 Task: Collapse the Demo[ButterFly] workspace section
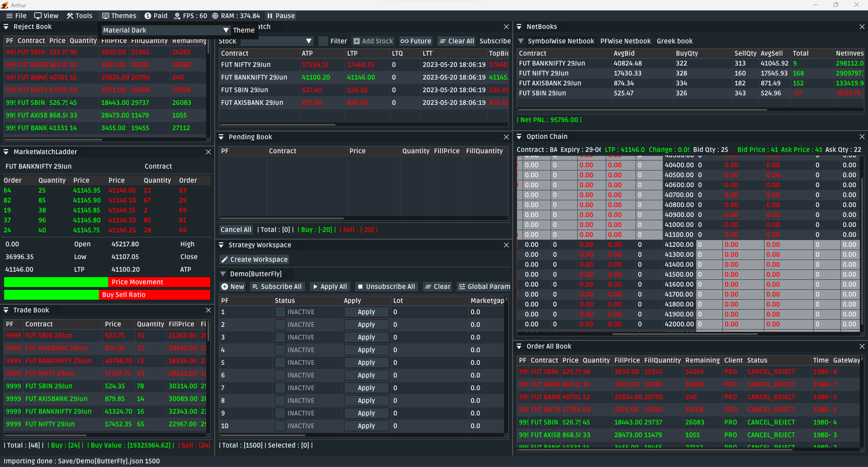223,274
